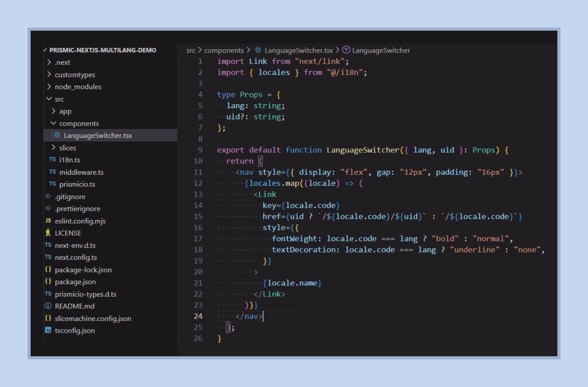
Task: Click the git icon beside .gitignore
Action: [x=48, y=196]
